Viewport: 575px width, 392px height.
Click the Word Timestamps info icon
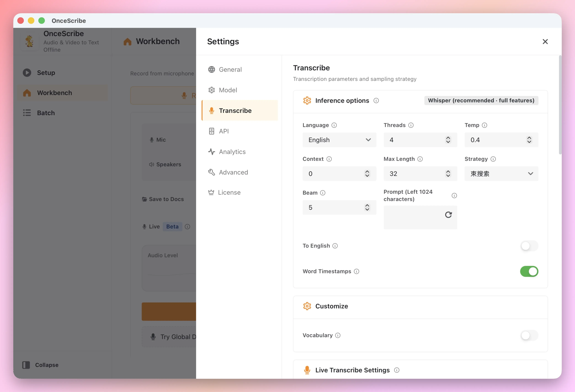[356, 271]
